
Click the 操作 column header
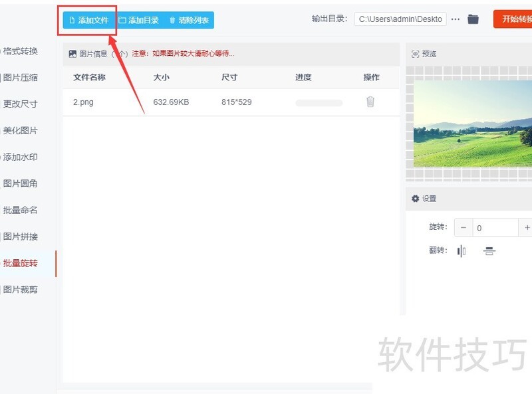click(372, 77)
